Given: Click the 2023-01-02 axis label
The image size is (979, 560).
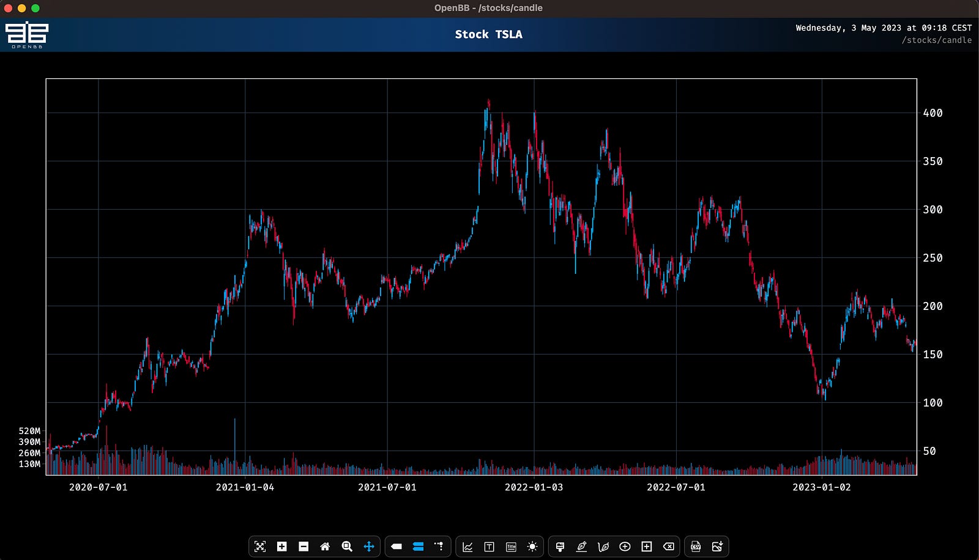Looking at the screenshot, I should point(822,487).
